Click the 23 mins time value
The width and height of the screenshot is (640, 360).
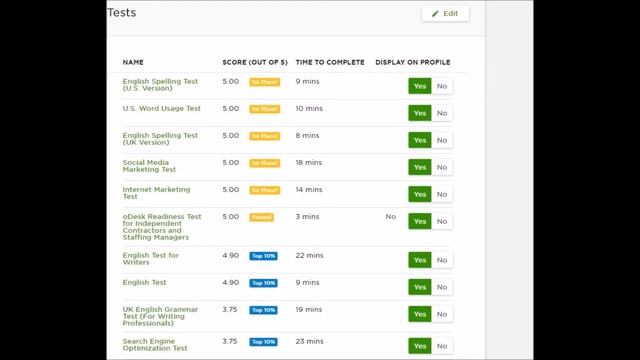309,342
